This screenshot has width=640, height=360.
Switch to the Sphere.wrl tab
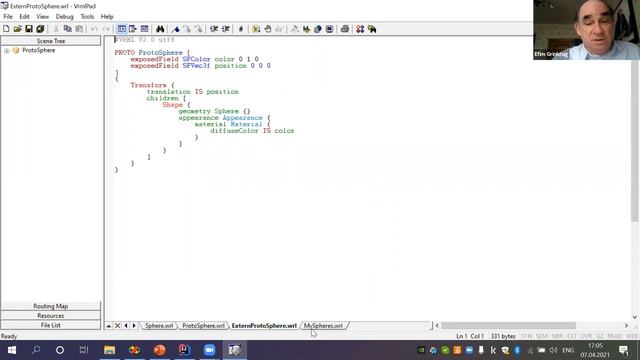click(x=159, y=326)
